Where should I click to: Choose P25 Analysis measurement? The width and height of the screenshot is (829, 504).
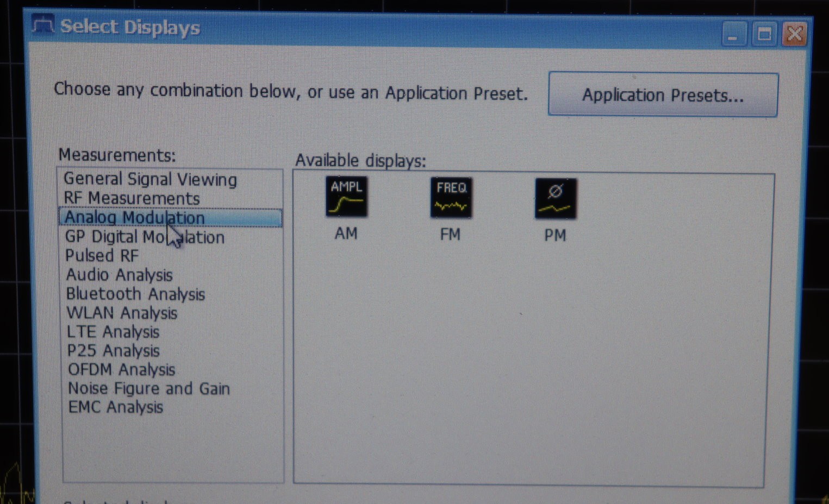[113, 351]
